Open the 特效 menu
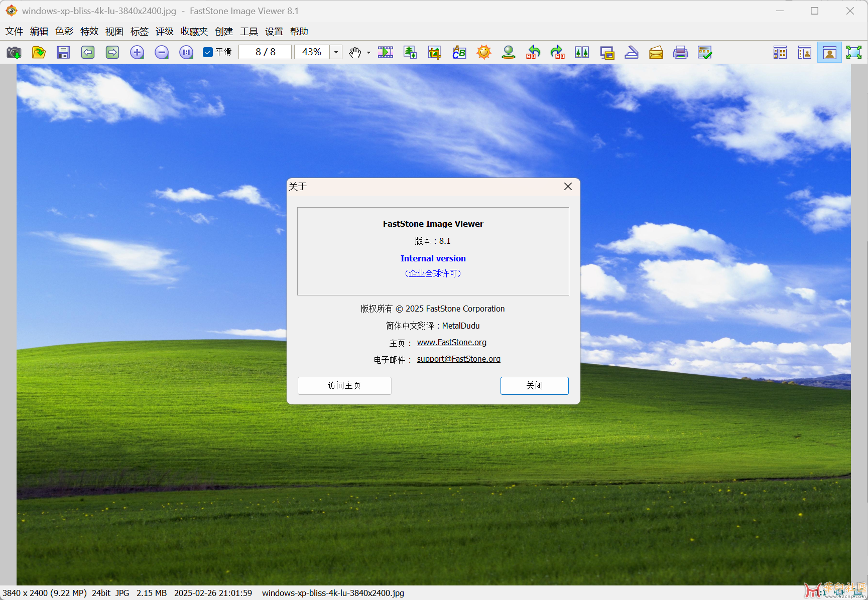 (89, 32)
